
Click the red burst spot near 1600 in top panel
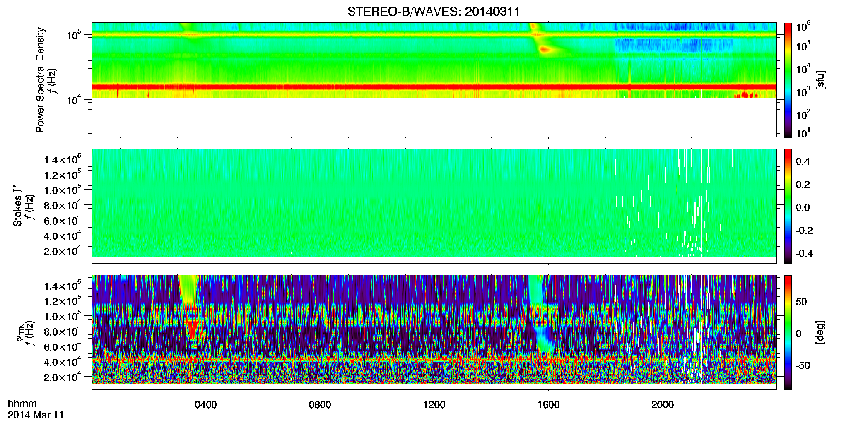[x=545, y=50]
